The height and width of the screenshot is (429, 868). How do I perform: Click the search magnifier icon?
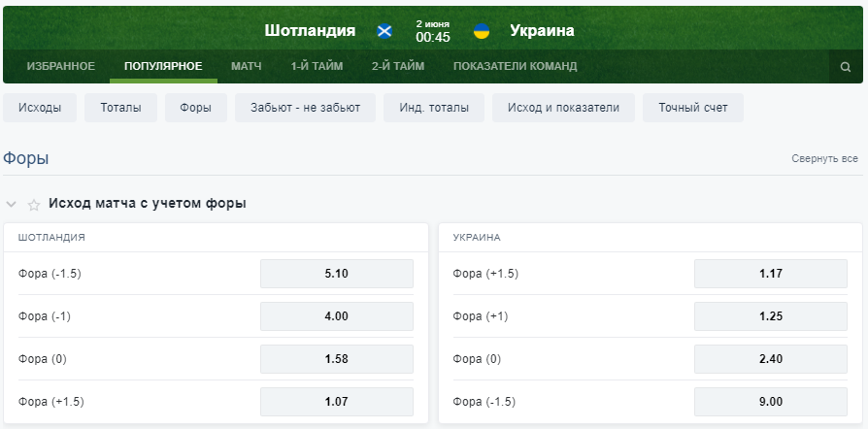pyautogui.click(x=846, y=67)
